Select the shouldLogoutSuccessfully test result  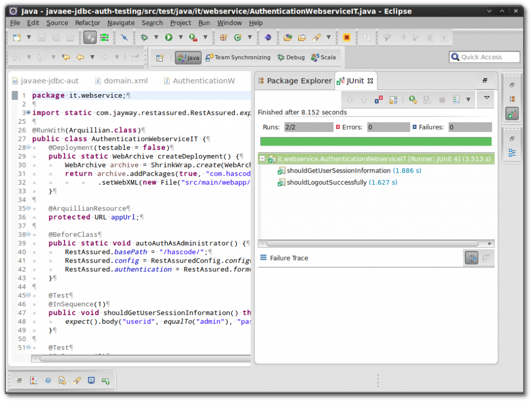click(x=326, y=183)
